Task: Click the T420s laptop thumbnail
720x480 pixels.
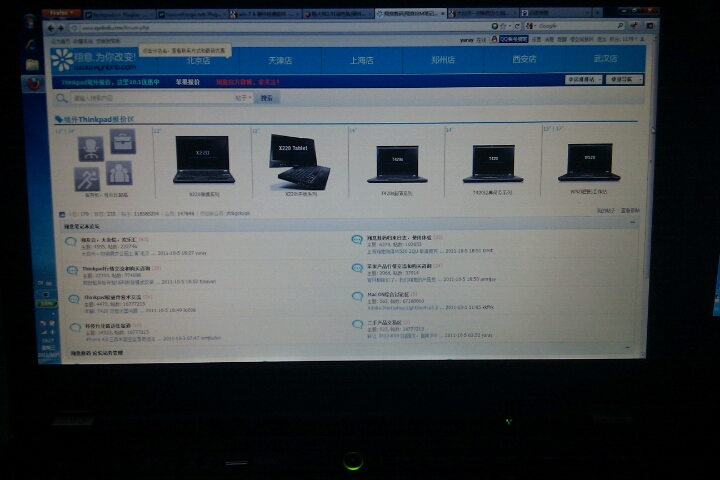Action: tap(397, 164)
